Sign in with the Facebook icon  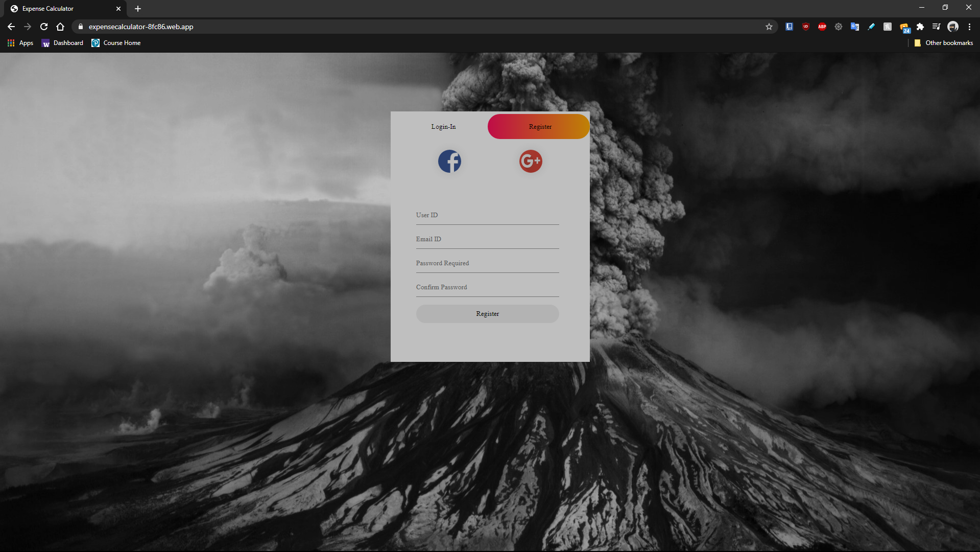[x=449, y=161]
